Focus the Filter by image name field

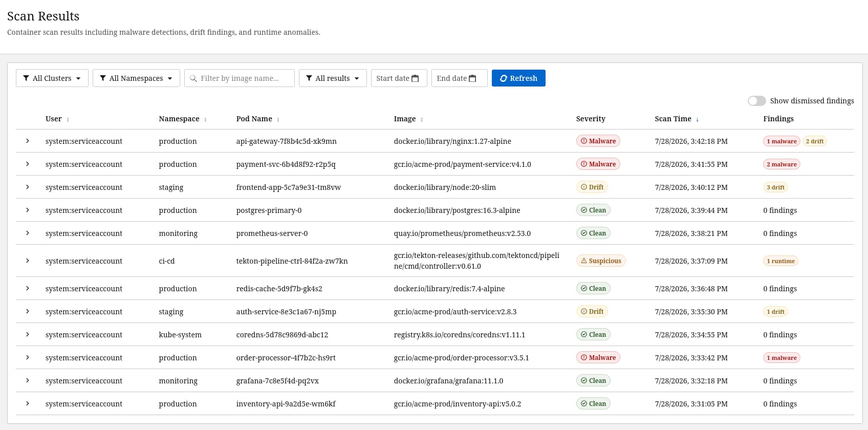(240, 78)
